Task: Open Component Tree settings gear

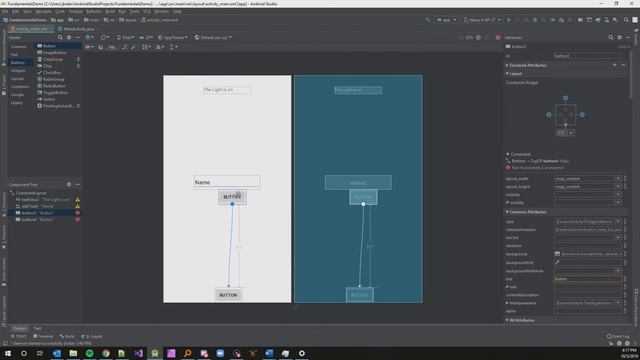Action: pyautogui.click(x=69, y=184)
